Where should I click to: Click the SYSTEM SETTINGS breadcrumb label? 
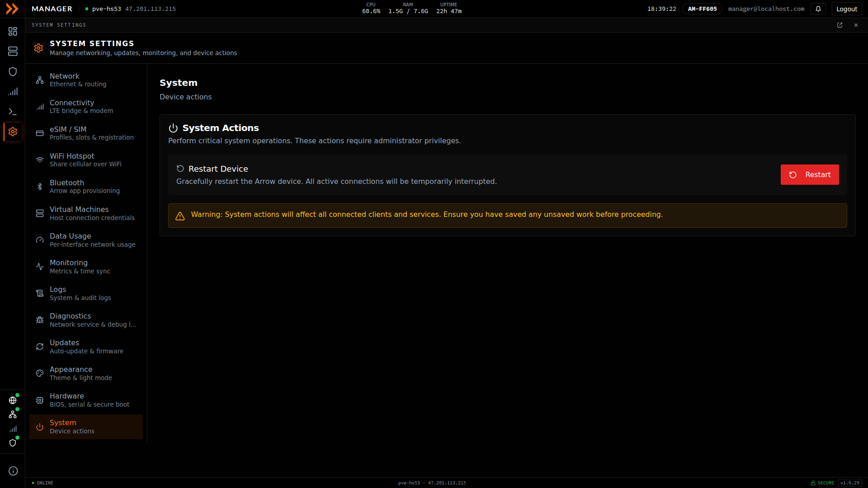59,25
